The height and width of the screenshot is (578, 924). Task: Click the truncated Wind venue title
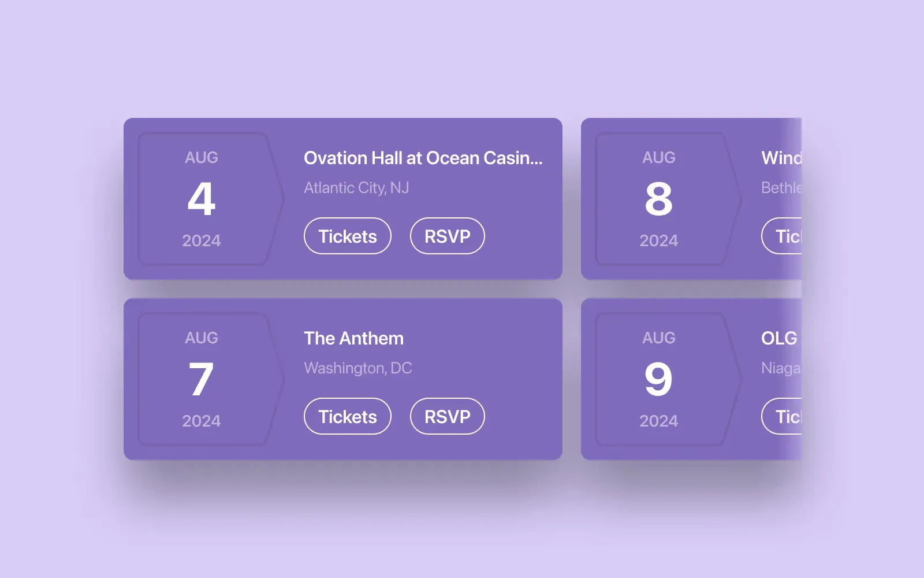[x=781, y=158]
